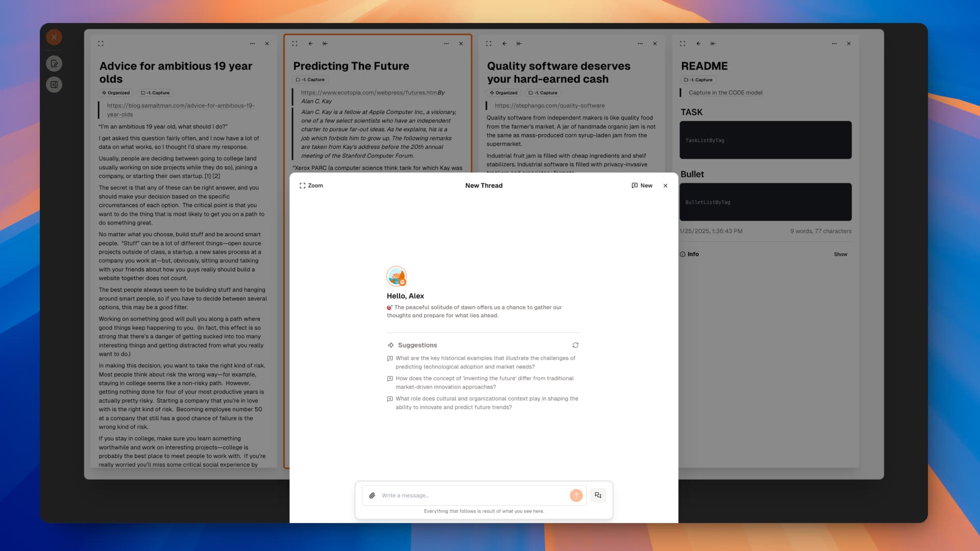Toggle the Predicting The Future panel expand
Image resolution: width=980 pixels, height=551 pixels.
coord(296,43)
